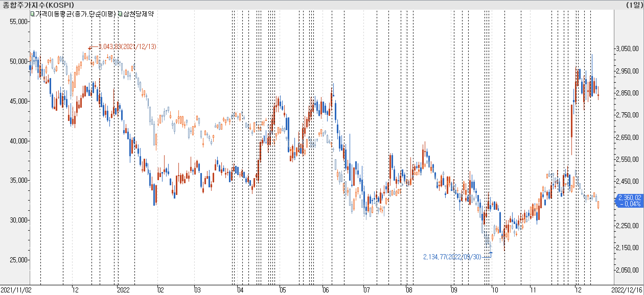Click the 2022/12/16 end date label
The height and width of the screenshot is (295, 644).
pos(627,290)
